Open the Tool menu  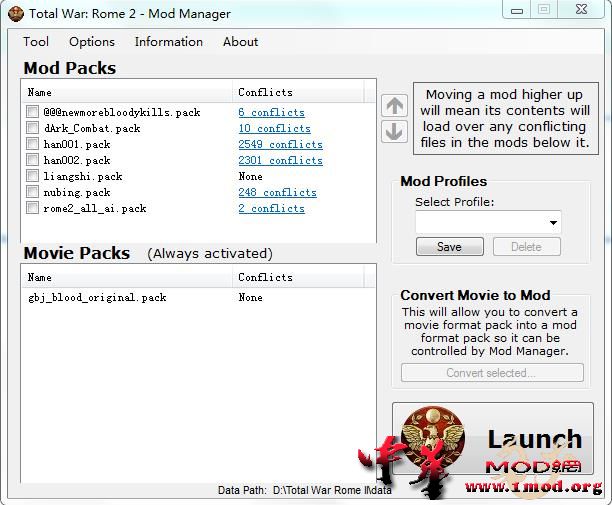coord(36,42)
